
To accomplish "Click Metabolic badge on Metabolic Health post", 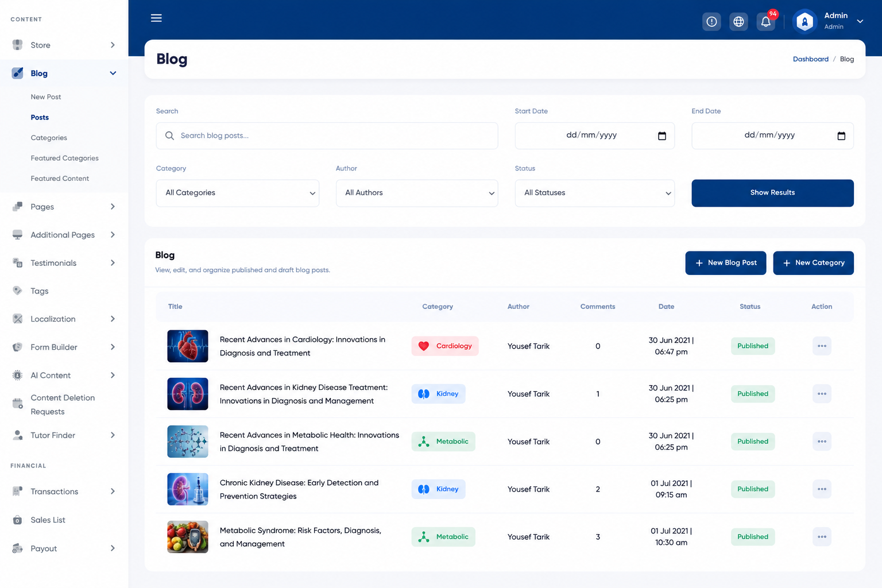I will 443,442.
